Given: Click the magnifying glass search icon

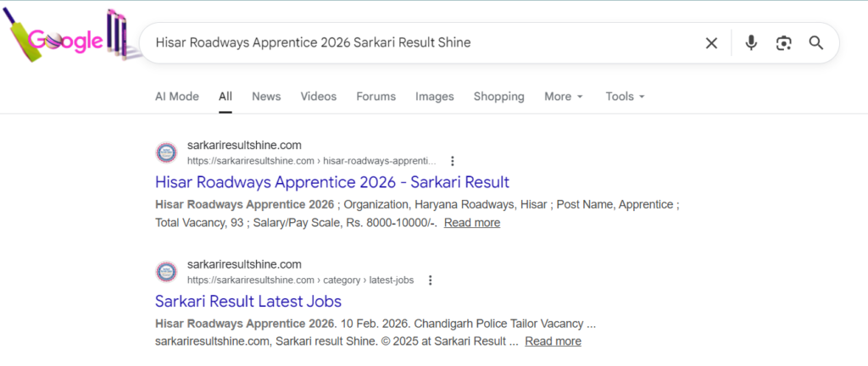Looking at the screenshot, I should coord(816,43).
